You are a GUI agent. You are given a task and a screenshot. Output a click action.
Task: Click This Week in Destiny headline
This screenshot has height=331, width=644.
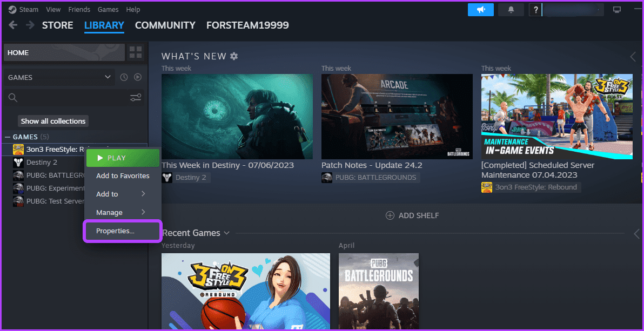(x=227, y=165)
